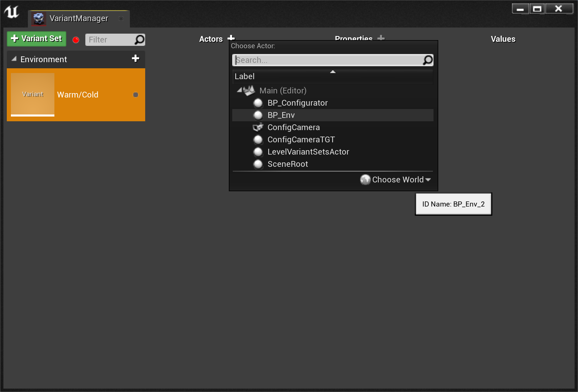Click the plus icon next to Properties
Viewport: 578px width, 392px height.
coord(381,38)
